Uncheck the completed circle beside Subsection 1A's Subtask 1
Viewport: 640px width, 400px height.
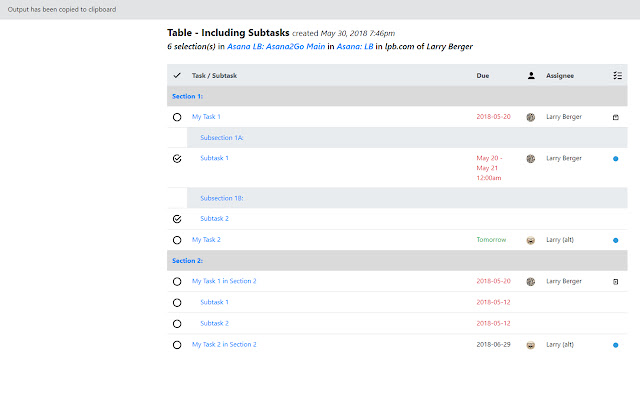click(177, 158)
